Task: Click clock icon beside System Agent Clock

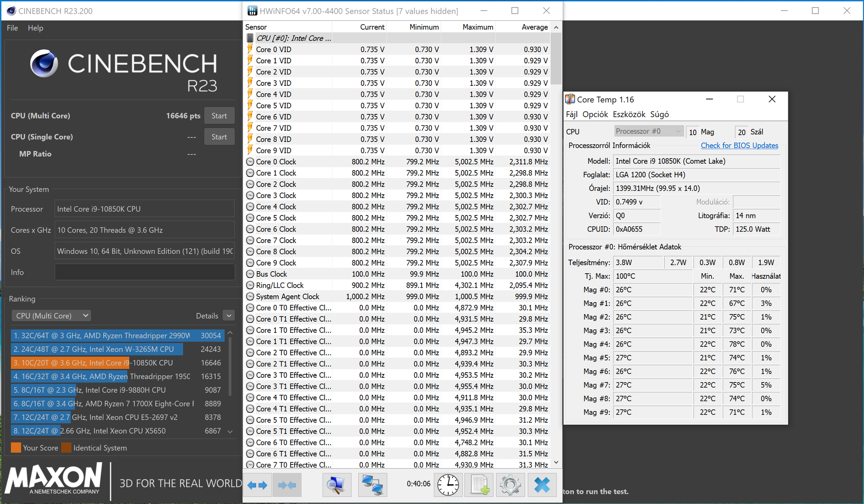Action: [x=250, y=297]
